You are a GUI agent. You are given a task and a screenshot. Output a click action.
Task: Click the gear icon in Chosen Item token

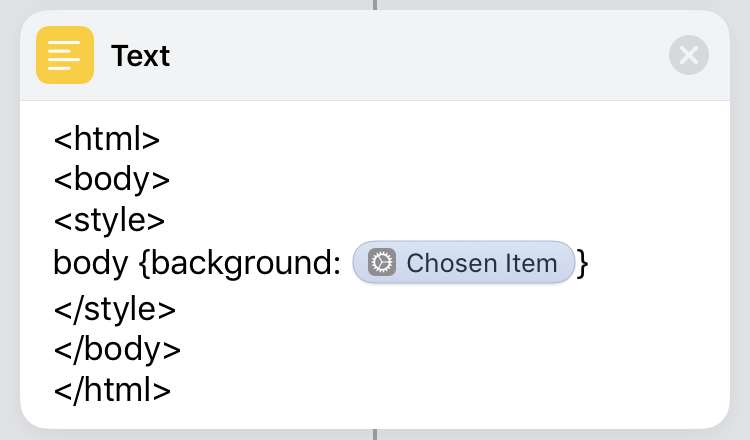382,263
